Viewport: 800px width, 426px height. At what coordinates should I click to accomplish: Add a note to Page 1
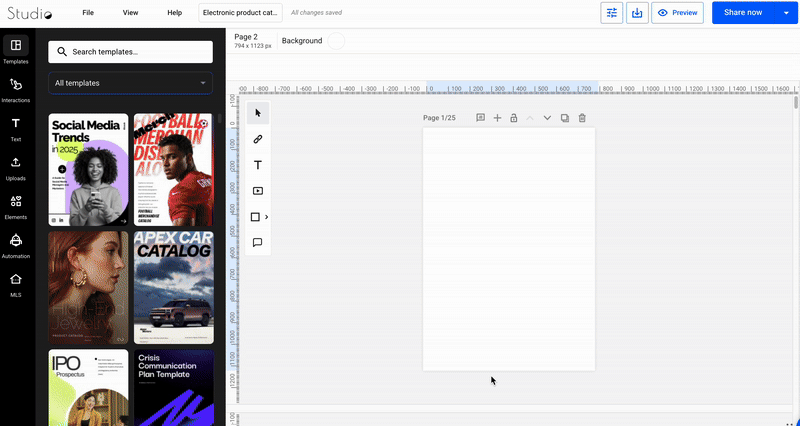point(480,118)
